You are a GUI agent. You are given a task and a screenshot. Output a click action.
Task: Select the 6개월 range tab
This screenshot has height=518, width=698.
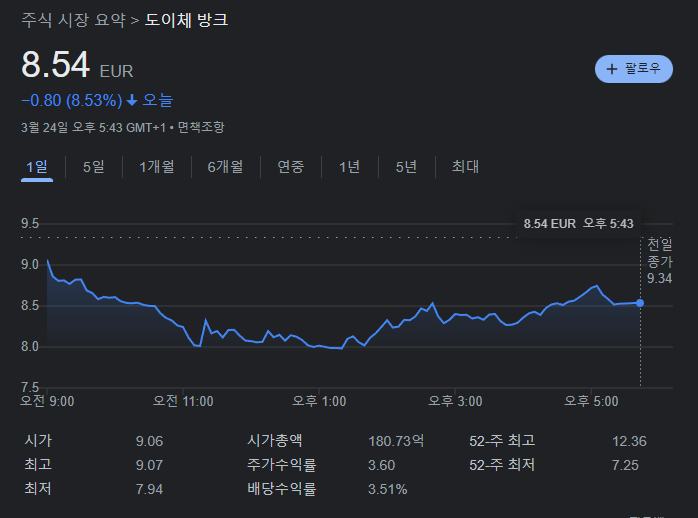225,167
